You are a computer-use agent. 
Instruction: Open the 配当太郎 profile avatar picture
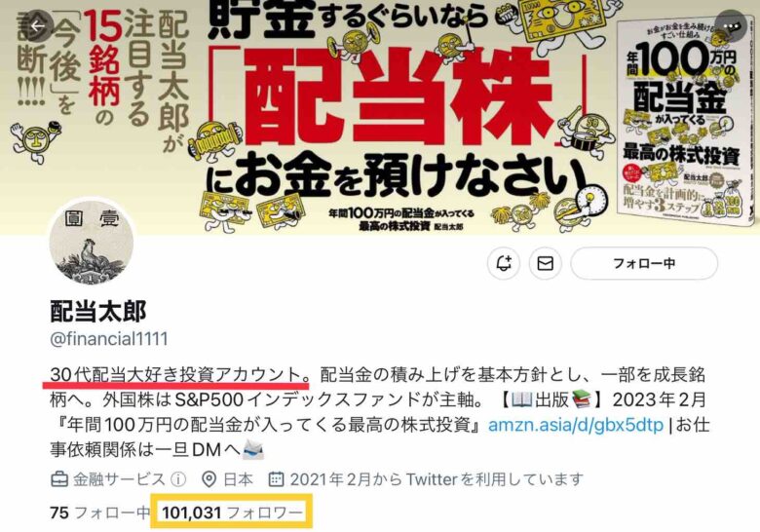pyautogui.click(x=92, y=243)
